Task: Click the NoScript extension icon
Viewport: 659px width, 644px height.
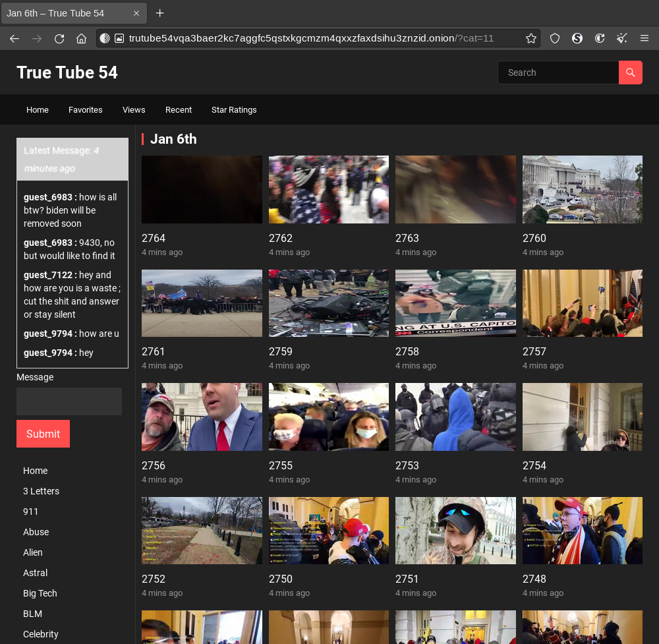Action: coord(577,39)
